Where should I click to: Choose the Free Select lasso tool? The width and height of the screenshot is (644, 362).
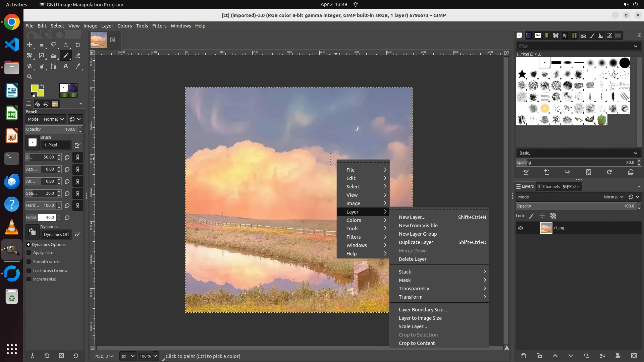pyautogui.click(x=54, y=45)
